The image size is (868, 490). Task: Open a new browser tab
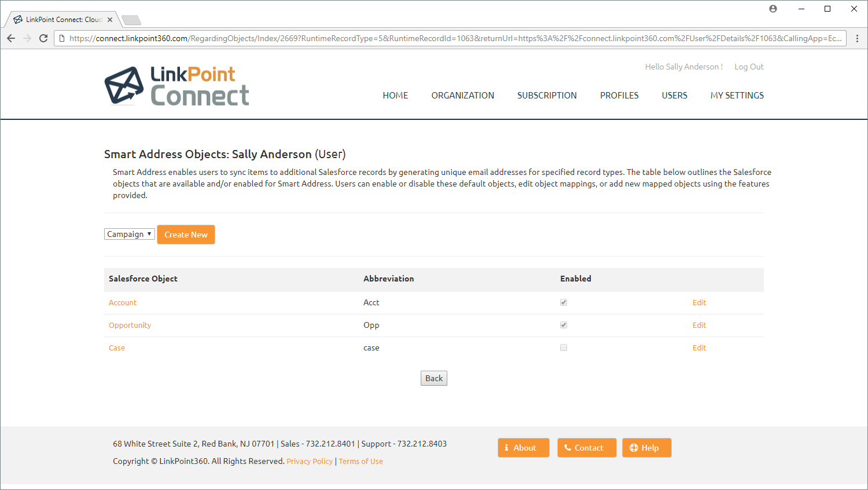click(x=131, y=20)
